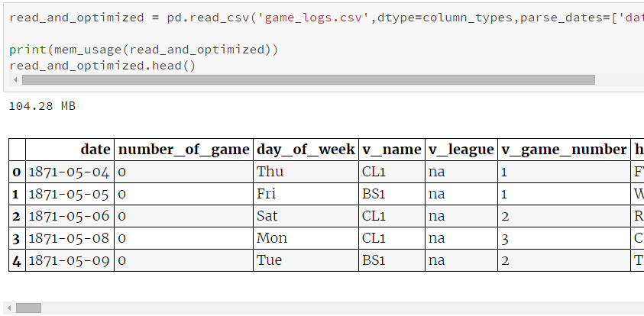Click v_game_number '1' in the Thu row
This screenshot has height=316, width=644.
pyautogui.click(x=564, y=172)
